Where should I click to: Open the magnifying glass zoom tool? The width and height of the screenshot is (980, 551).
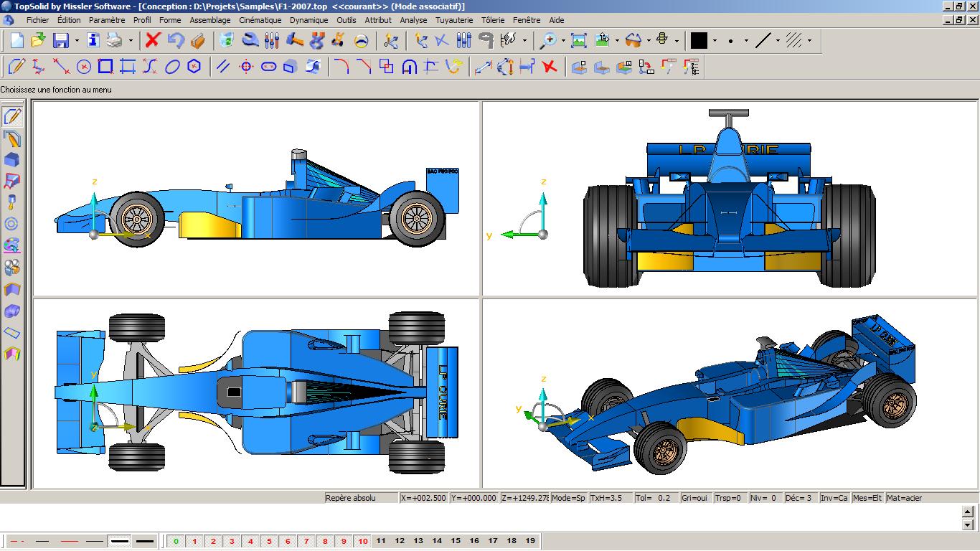pos(549,40)
